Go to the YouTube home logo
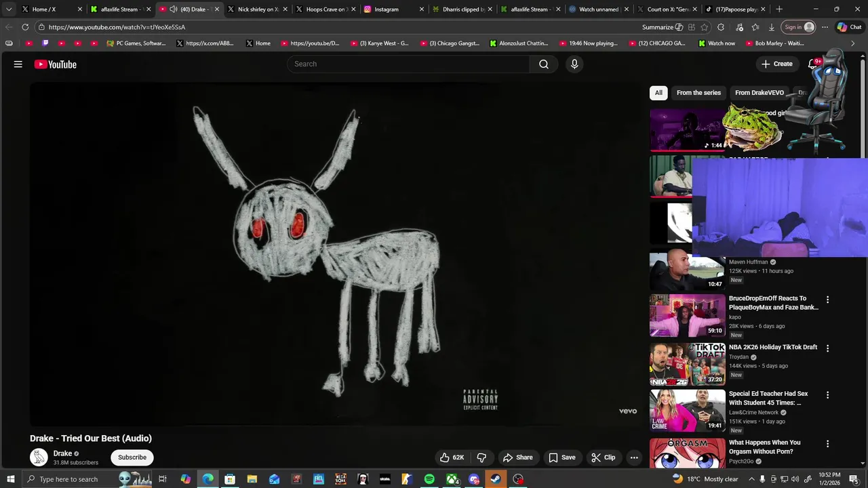Image resolution: width=868 pixels, height=488 pixels. [x=56, y=64]
